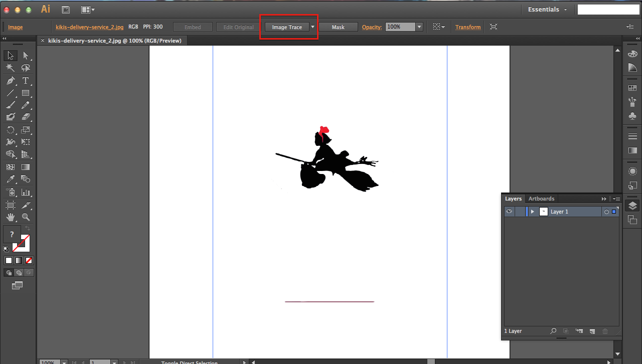Choose the Gradient tool in toolbox
642x364 pixels.
pyautogui.click(x=26, y=167)
